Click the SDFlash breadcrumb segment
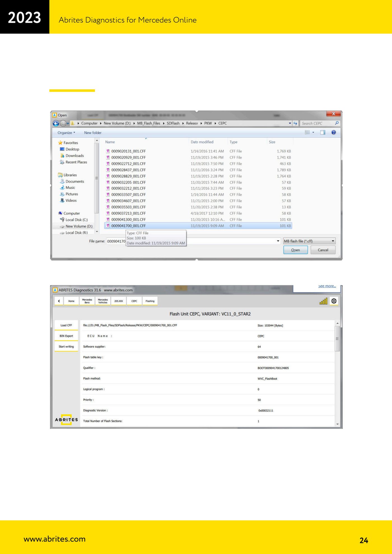This screenshot has height=554, width=392. pyautogui.click(x=173, y=123)
